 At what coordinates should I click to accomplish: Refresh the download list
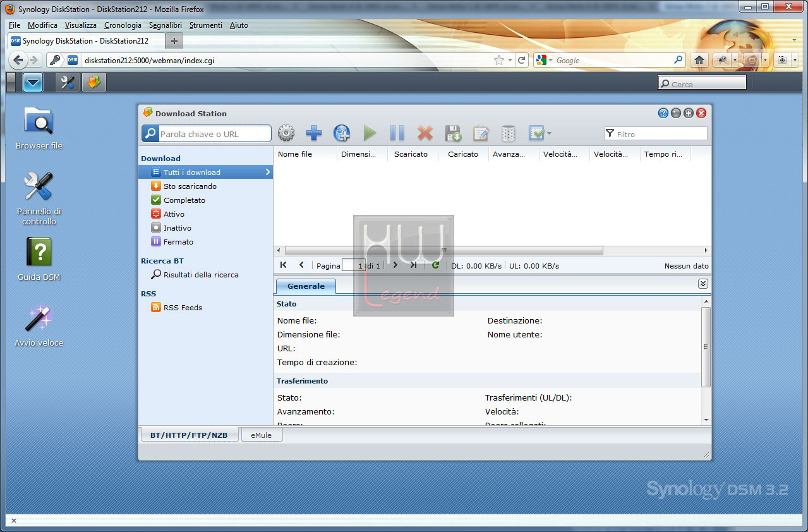click(x=435, y=265)
